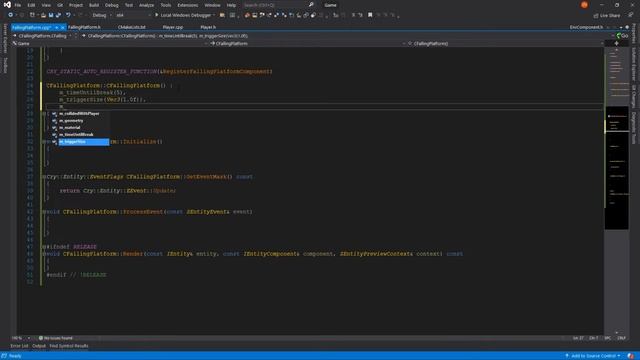Switch to Player.cpp tab

173,27
